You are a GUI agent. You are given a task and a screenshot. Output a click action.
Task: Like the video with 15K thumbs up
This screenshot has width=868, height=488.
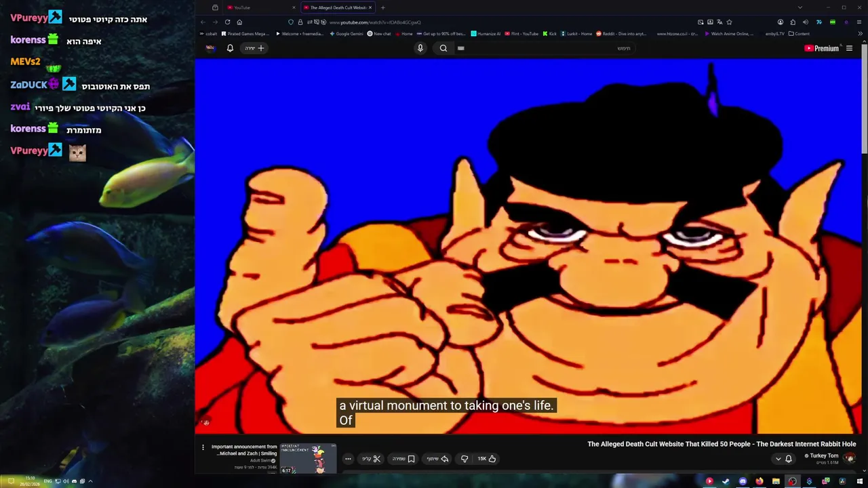pyautogui.click(x=487, y=459)
